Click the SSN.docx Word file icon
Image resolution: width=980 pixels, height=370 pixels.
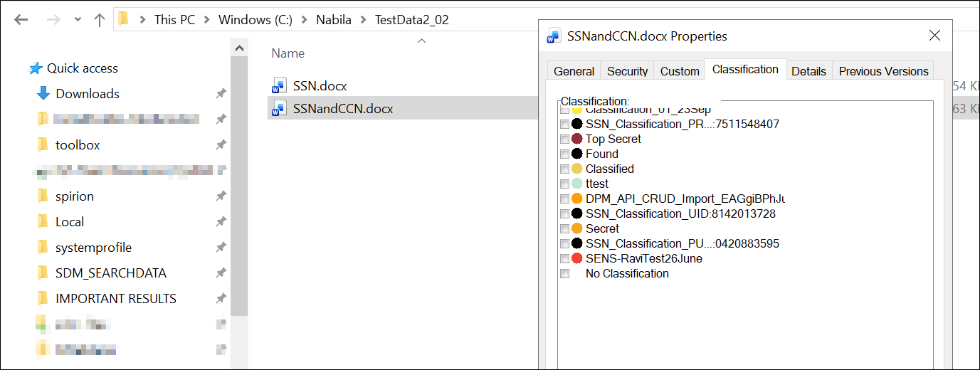coord(278,86)
